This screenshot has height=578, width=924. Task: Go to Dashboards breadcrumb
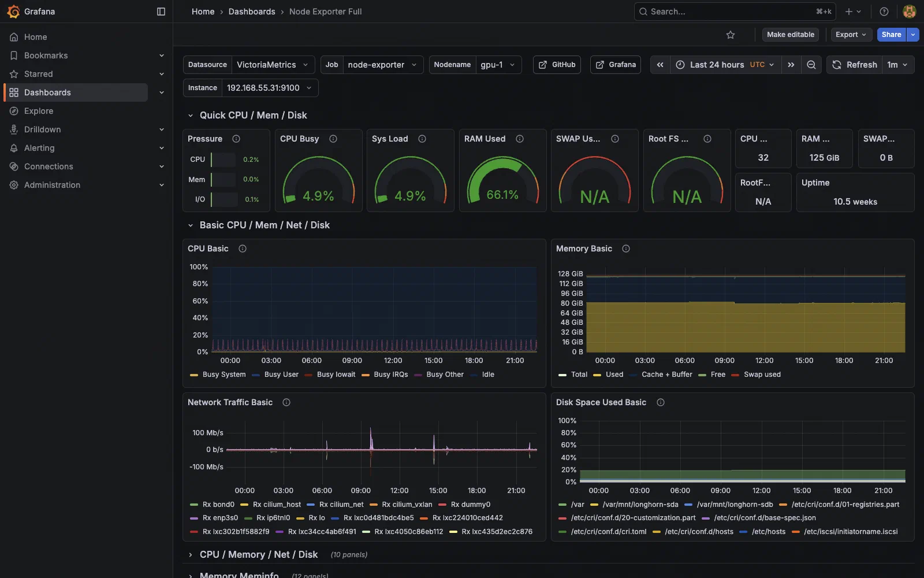(252, 12)
